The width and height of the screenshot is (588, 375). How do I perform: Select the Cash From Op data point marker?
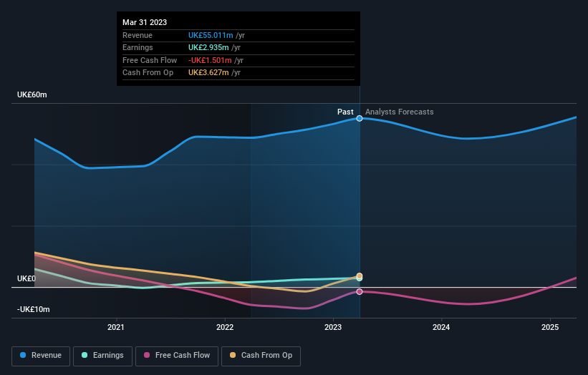pos(360,276)
